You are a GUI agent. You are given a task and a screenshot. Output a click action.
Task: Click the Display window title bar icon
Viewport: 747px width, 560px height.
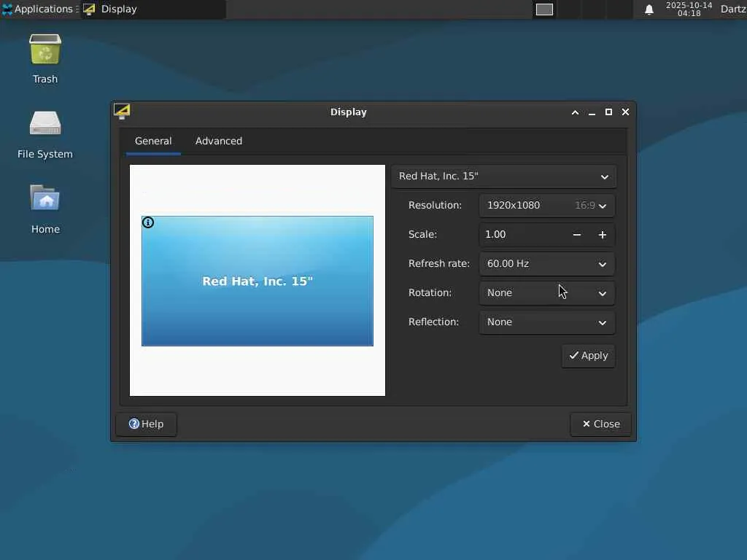[122, 112]
